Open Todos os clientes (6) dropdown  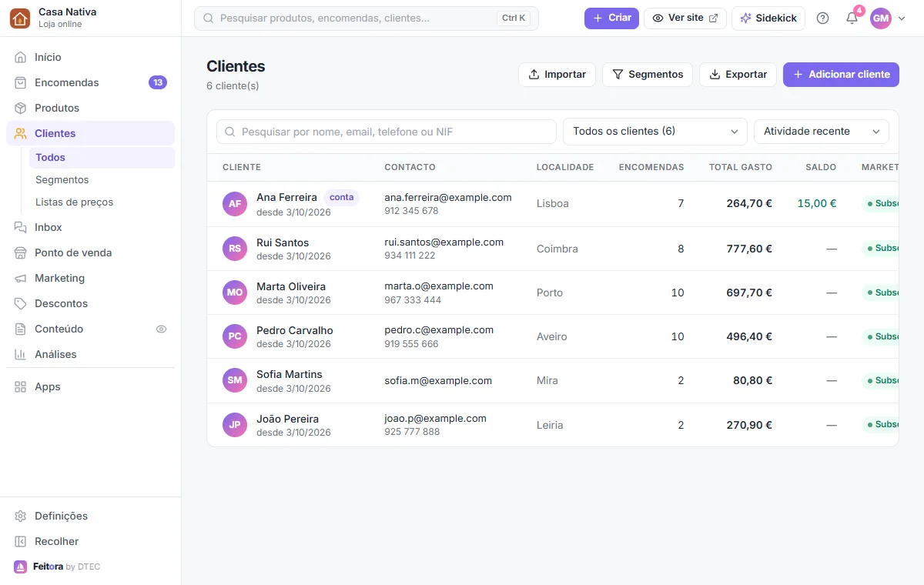pyautogui.click(x=655, y=132)
